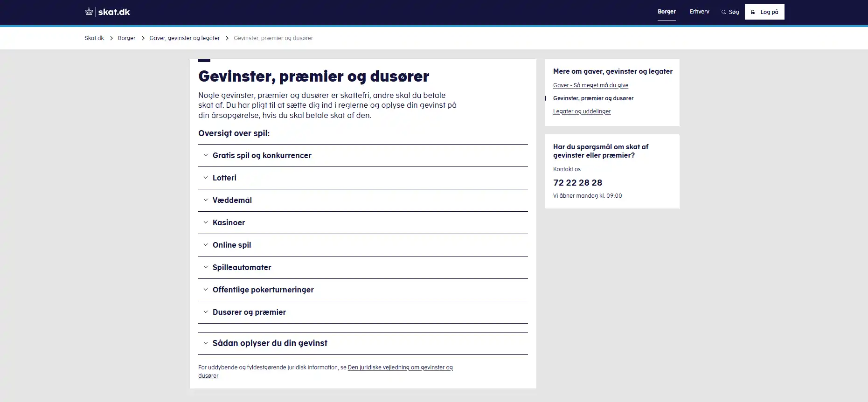Expand the Lotteri section

[363, 178]
